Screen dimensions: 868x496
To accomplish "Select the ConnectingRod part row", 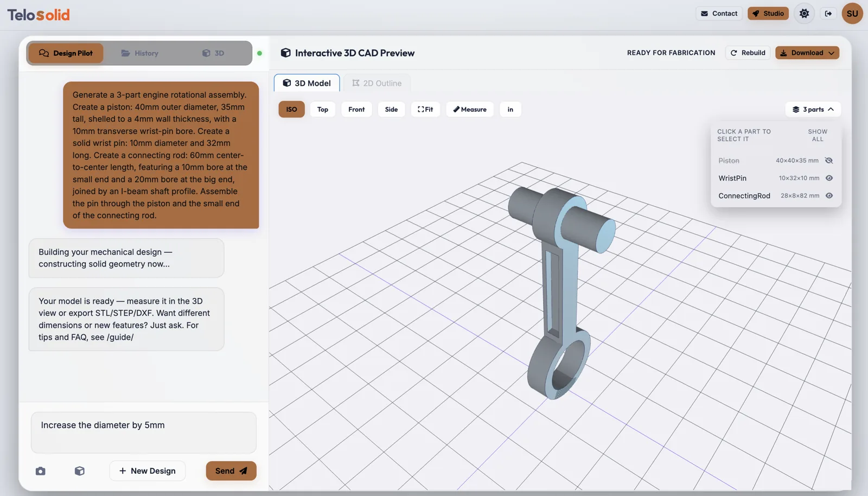I will click(776, 196).
